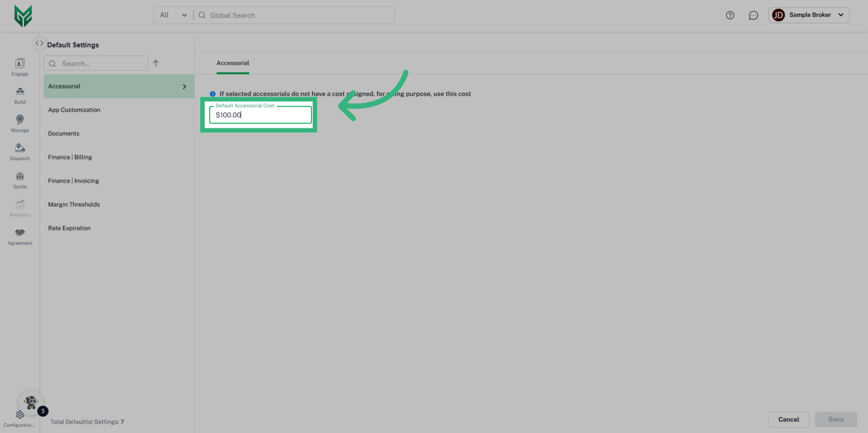Open the "All" search scope dropdown
Viewport: 868px width, 433px height.
click(173, 15)
